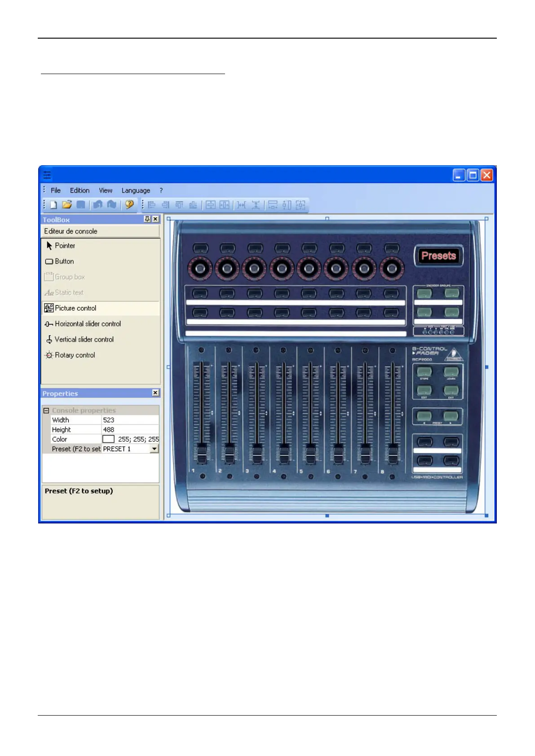Click the red Presets button on console
Image resolution: width=535 pixels, height=756 pixels.
(438, 256)
